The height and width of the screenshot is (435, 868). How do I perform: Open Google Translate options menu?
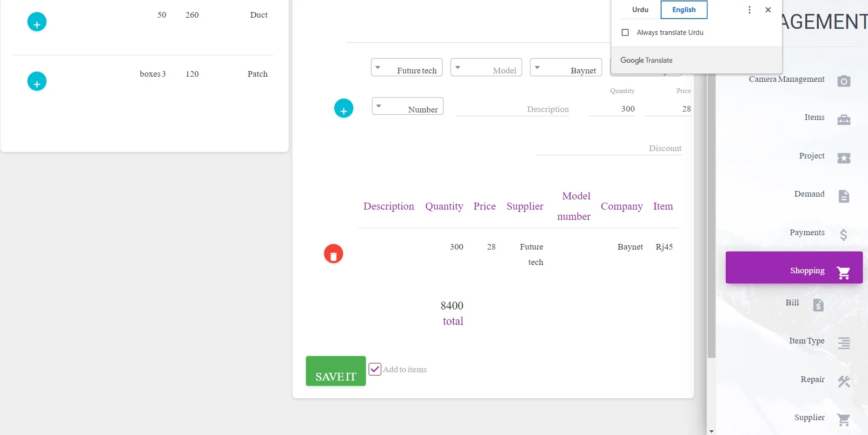point(749,10)
